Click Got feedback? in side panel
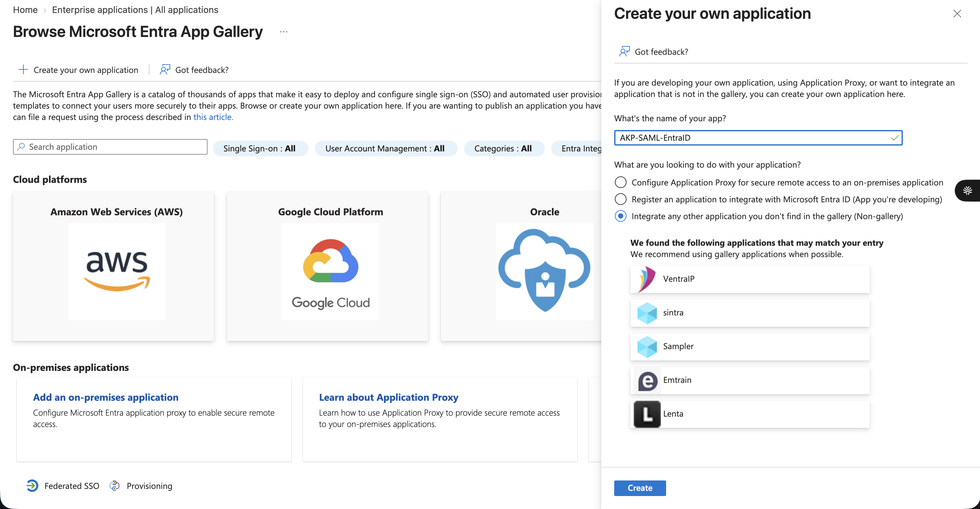Image resolution: width=980 pixels, height=509 pixels. pyautogui.click(x=661, y=52)
